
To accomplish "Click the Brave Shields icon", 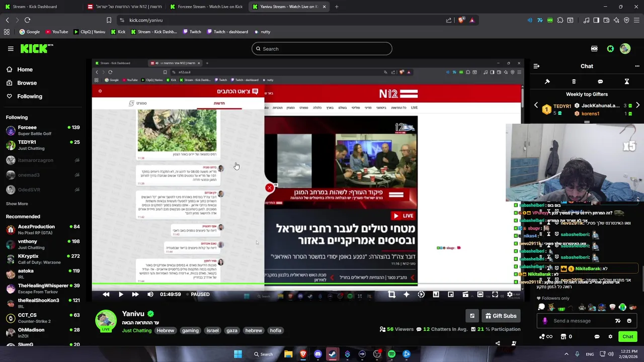I will point(461,20).
